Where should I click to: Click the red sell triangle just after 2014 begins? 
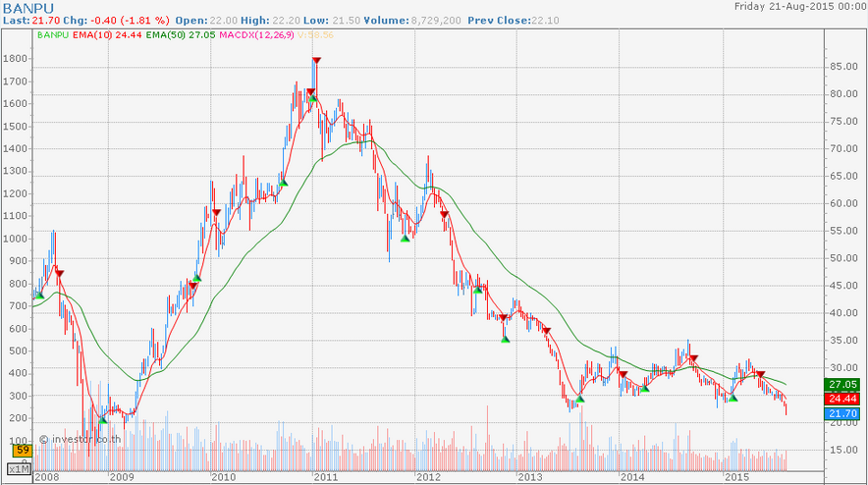(x=623, y=375)
